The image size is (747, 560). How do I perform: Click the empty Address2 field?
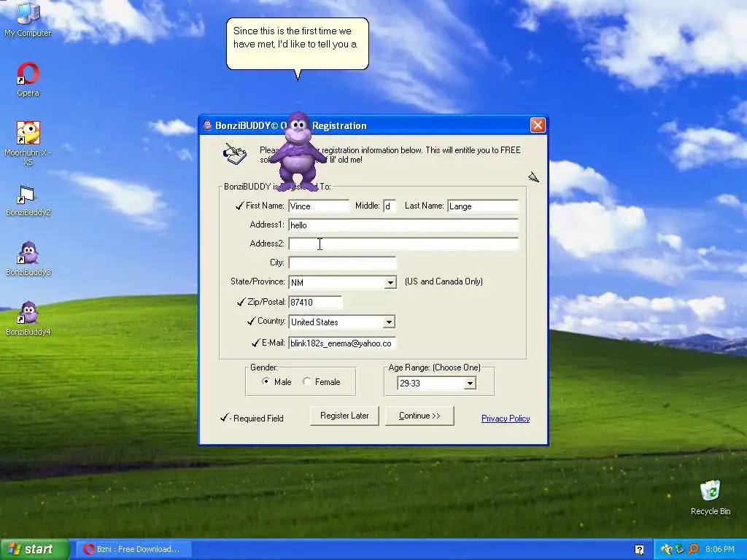[403, 244]
